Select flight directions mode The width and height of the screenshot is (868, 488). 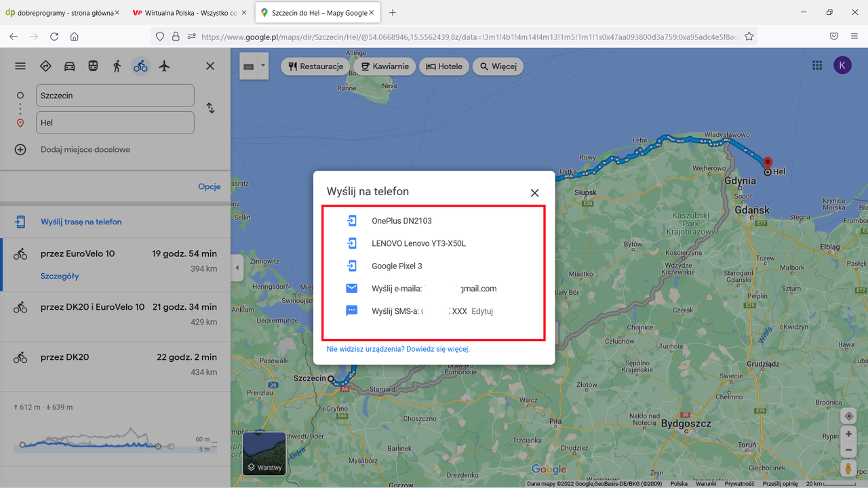pos(164,66)
